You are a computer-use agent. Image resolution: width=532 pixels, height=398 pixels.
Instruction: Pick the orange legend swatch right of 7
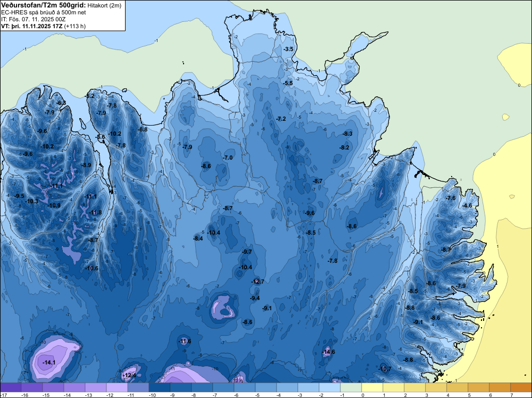pyautogui.click(x=521, y=387)
